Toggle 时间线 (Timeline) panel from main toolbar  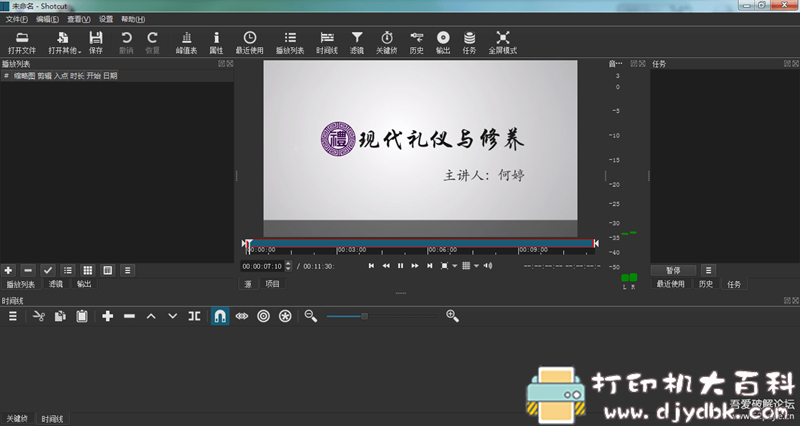pos(327,42)
